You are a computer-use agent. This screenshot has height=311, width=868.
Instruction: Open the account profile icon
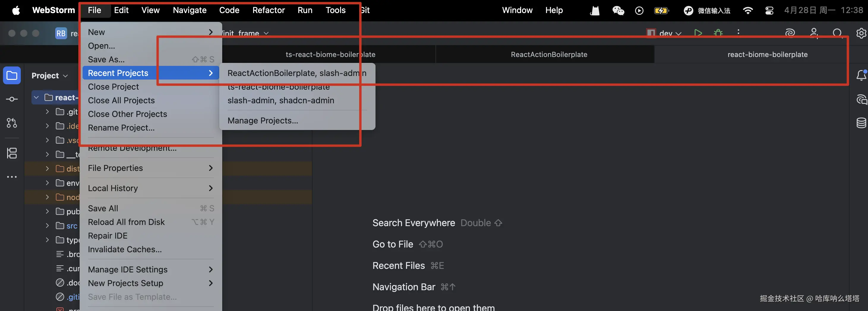[x=814, y=33]
